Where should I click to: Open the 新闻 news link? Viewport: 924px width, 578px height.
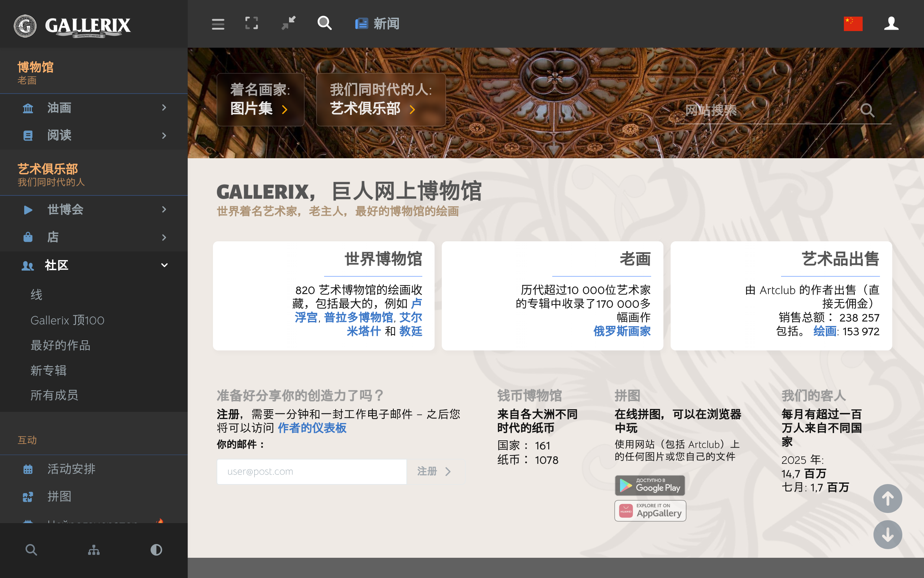coord(377,24)
